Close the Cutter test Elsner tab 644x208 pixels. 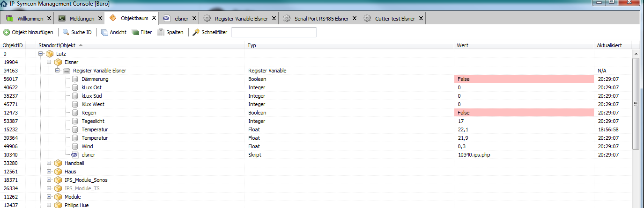(x=420, y=19)
